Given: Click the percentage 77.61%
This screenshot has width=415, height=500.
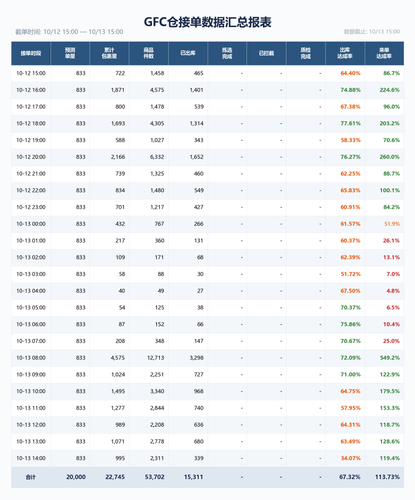Looking at the screenshot, I should (x=350, y=124).
